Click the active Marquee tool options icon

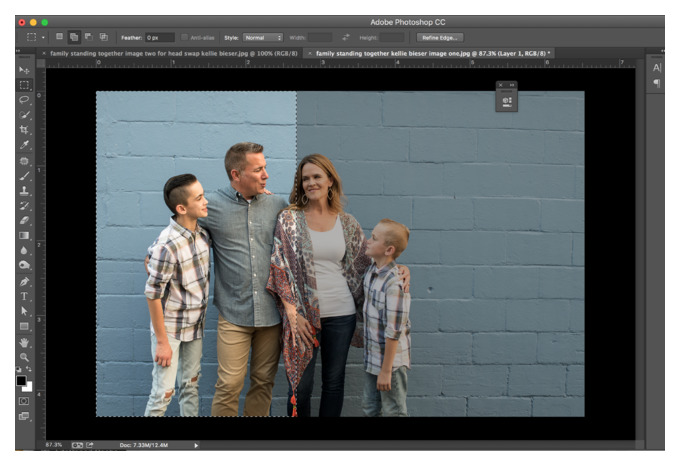coord(32,37)
